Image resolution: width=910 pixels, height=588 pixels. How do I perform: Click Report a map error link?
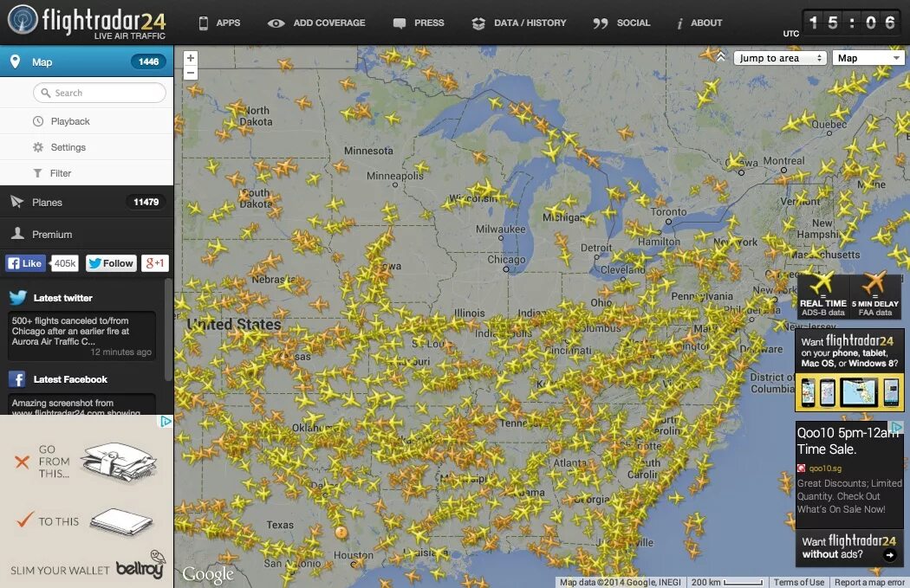tap(869, 582)
